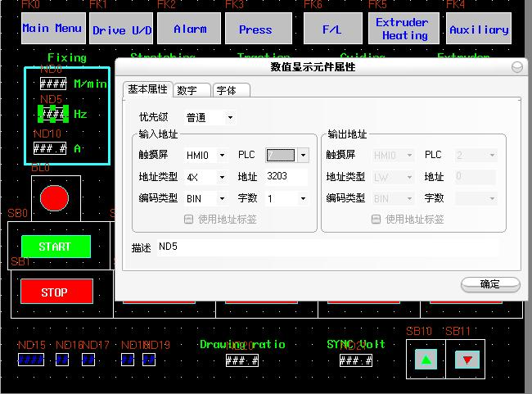Click the 确定 confirm button
Viewport: 532px width, 394px height.
[490, 284]
